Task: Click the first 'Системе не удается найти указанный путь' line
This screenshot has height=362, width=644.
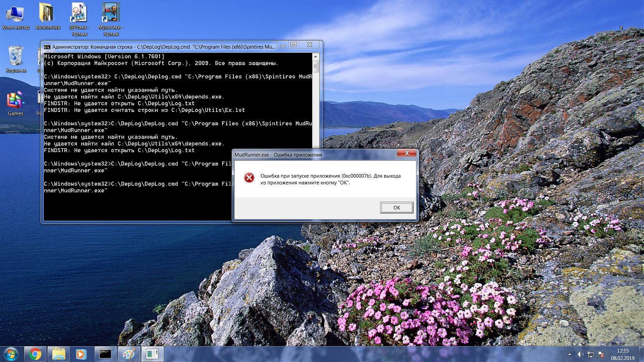Action: click(111, 90)
